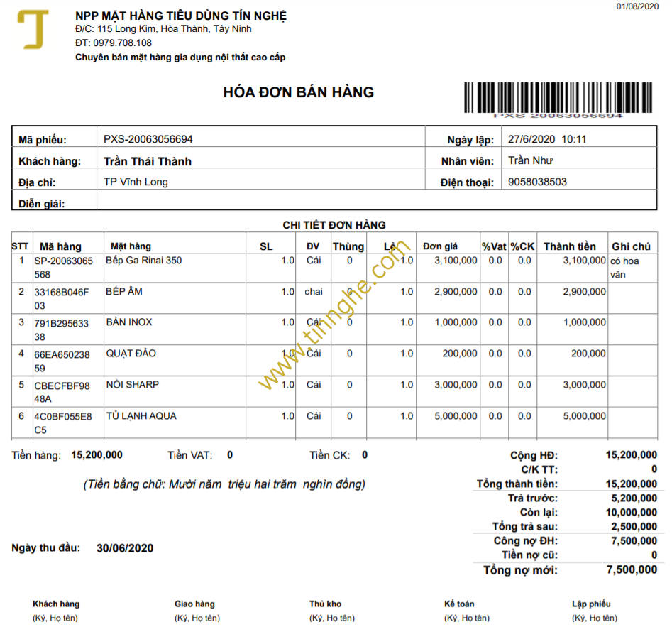Click the 'Tiền hàng' amount 15,200,000
Viewport: 672px width, 627px height.
97,455
